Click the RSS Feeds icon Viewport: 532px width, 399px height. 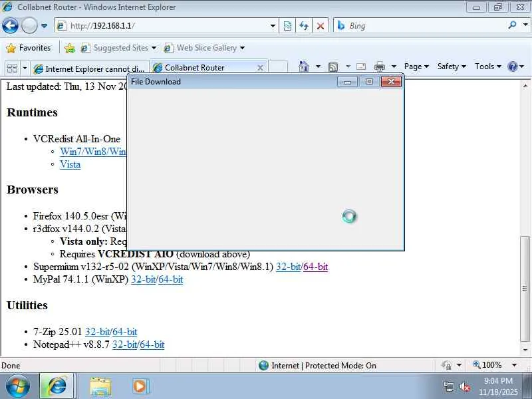(333, 67)
